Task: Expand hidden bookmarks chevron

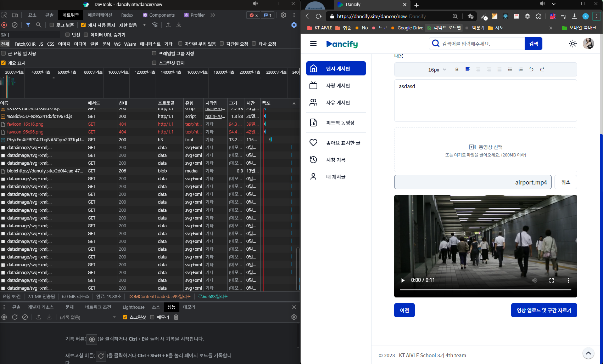Action: (551, 28)
